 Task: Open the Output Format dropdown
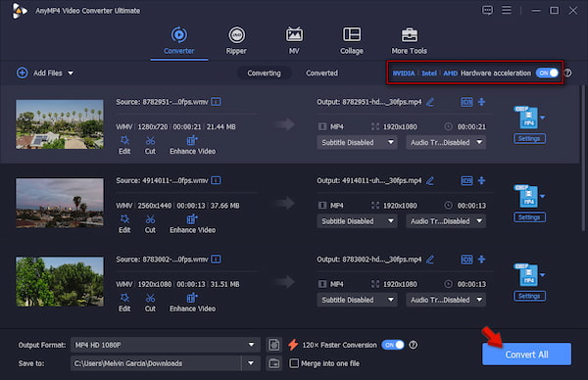[166, 345]
